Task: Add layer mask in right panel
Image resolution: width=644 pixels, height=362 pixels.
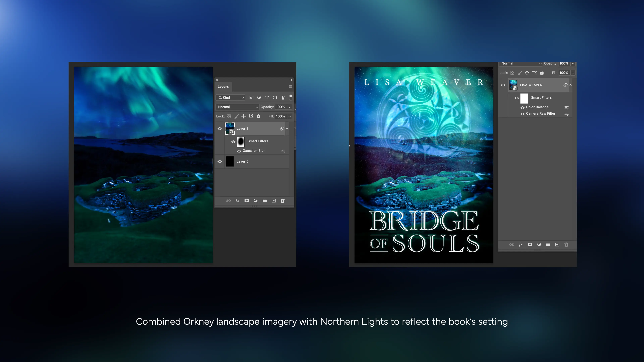Action: pos(530,245)
